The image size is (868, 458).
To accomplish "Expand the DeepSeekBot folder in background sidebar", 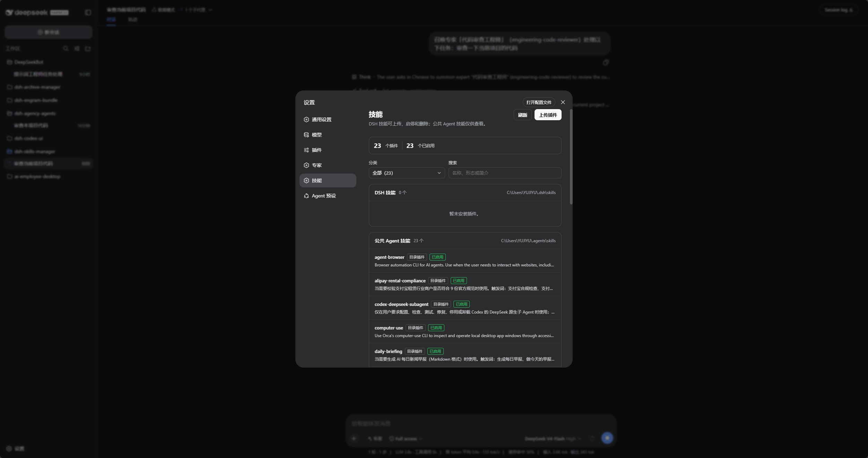I will tap(49, 62).
